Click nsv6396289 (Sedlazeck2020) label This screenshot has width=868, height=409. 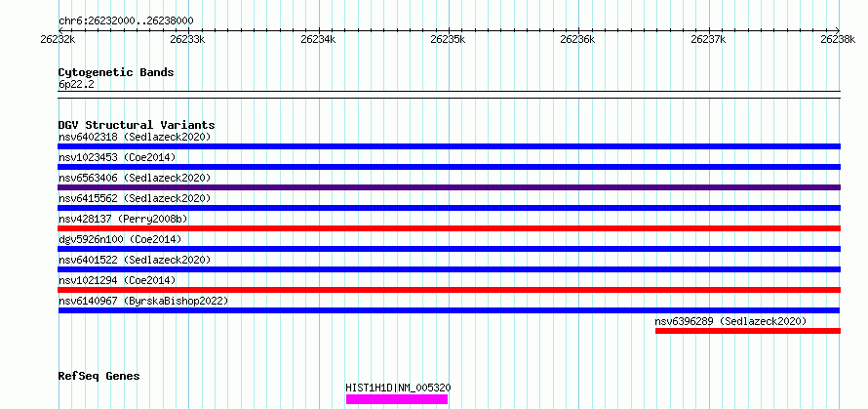click(x=730, y=321)
